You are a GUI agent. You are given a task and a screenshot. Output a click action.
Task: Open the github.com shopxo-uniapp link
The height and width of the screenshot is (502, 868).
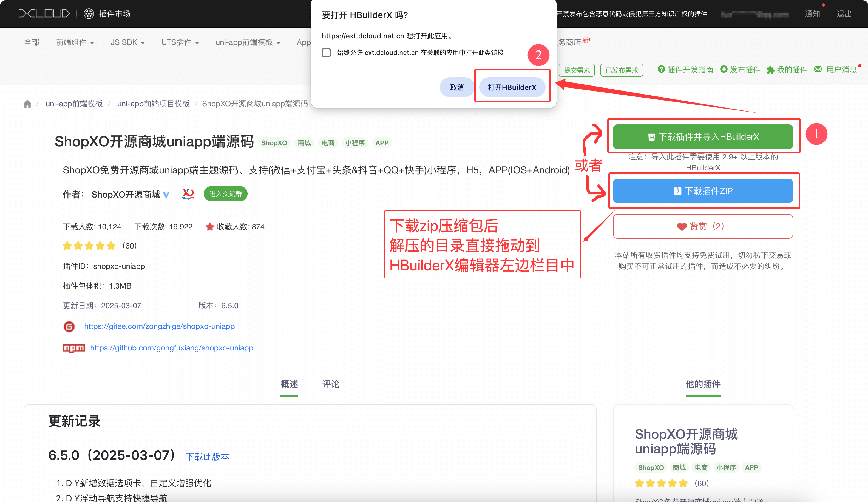[x=172, y=348]
